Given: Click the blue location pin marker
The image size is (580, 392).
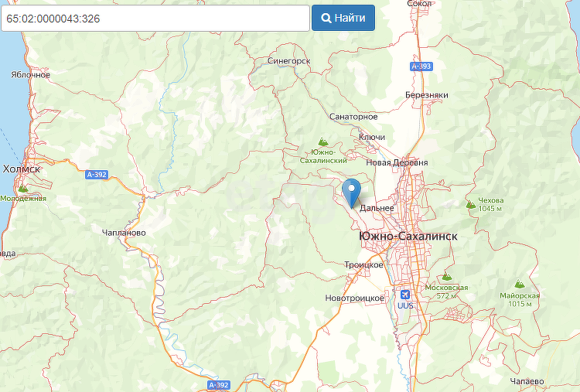Looking at the screenshot, I should click(351, 193).
